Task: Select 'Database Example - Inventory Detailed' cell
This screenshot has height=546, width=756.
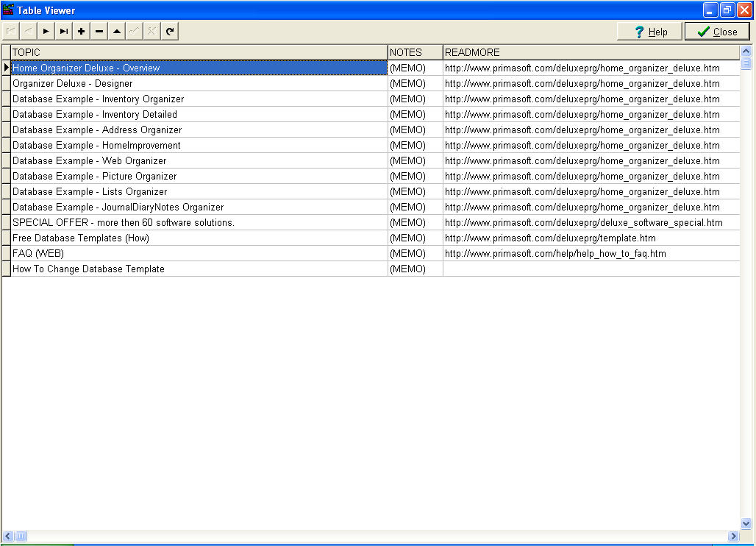Action: [x=199, y=114]
